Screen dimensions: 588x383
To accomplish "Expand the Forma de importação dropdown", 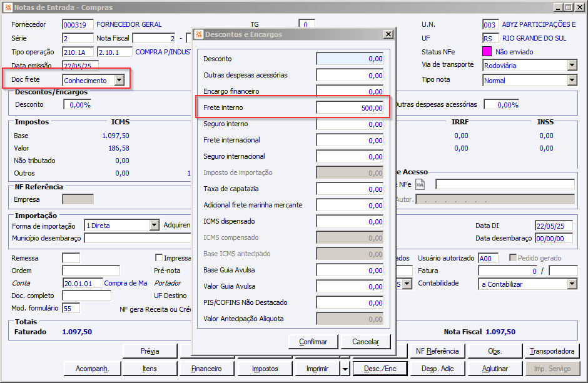I will coord(154,226).
